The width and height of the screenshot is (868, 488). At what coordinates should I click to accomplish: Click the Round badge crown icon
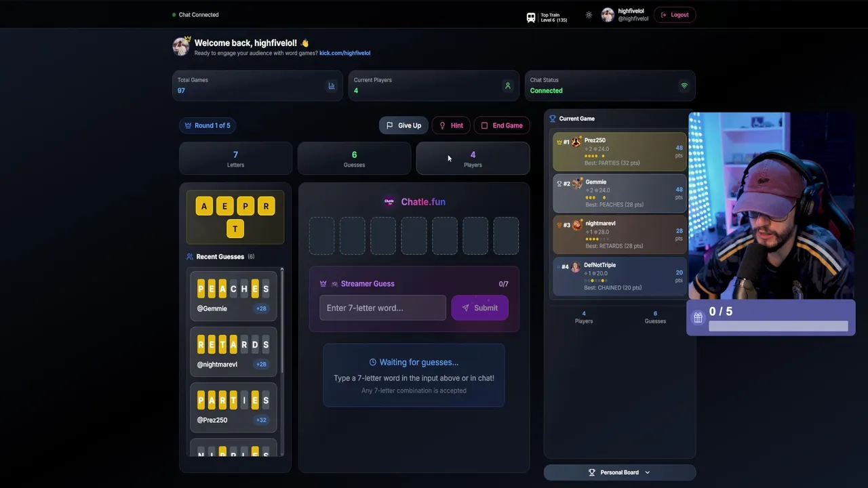pyautogui.click(x=188, y=125)
